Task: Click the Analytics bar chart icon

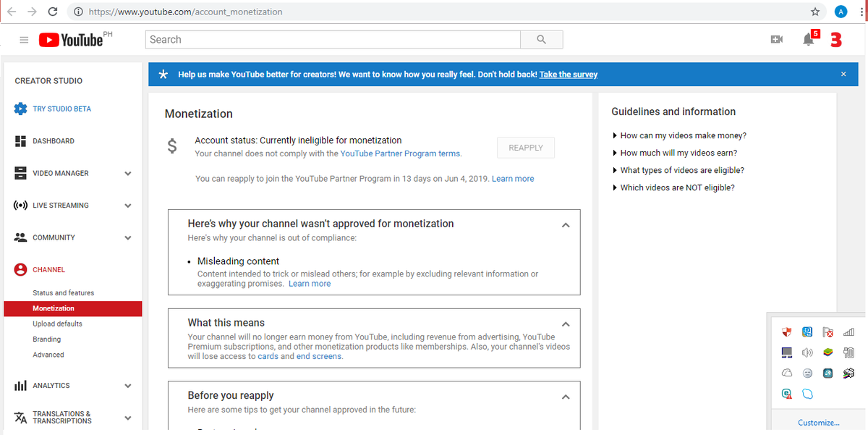Action: click(x=20, y=386)
